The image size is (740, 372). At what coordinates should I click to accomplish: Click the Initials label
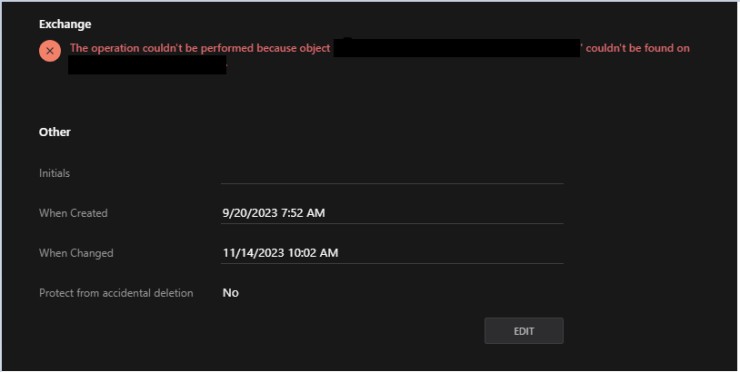(54, 173)
